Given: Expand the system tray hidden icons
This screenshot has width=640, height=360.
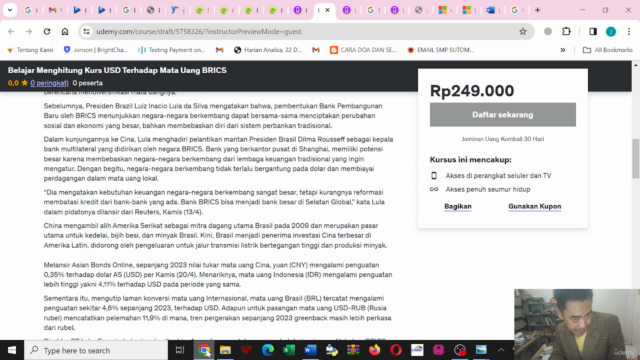Looking at the screenshot, I should click(501, 350).
